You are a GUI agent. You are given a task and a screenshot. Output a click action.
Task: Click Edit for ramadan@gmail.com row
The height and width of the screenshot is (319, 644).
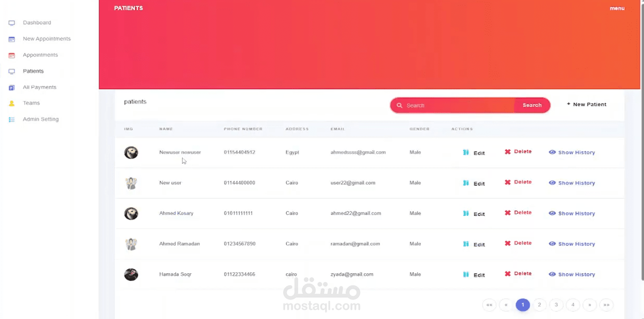point(474,245)
